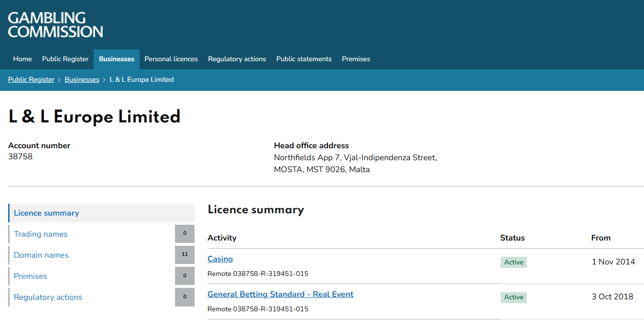Follow the Public Register breadcrumb link
This screenshot has height=329, width=644.
point(31,80)
